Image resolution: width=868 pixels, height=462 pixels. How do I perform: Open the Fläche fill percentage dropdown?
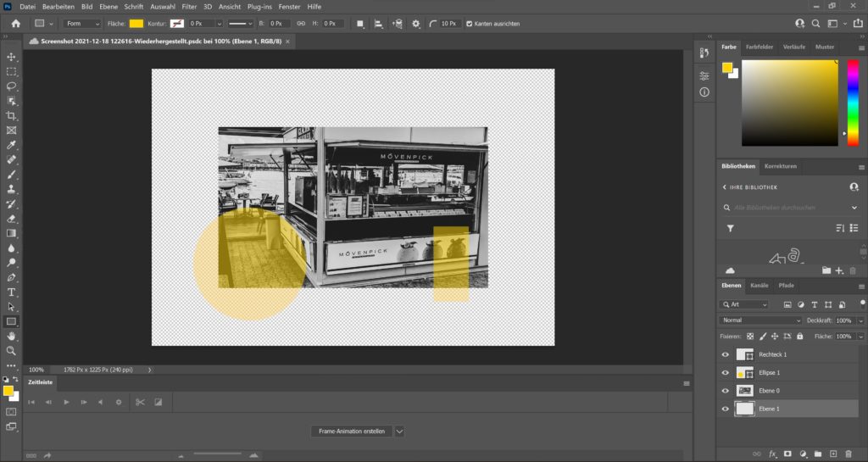pyautogui.click(x=860, y=337)
